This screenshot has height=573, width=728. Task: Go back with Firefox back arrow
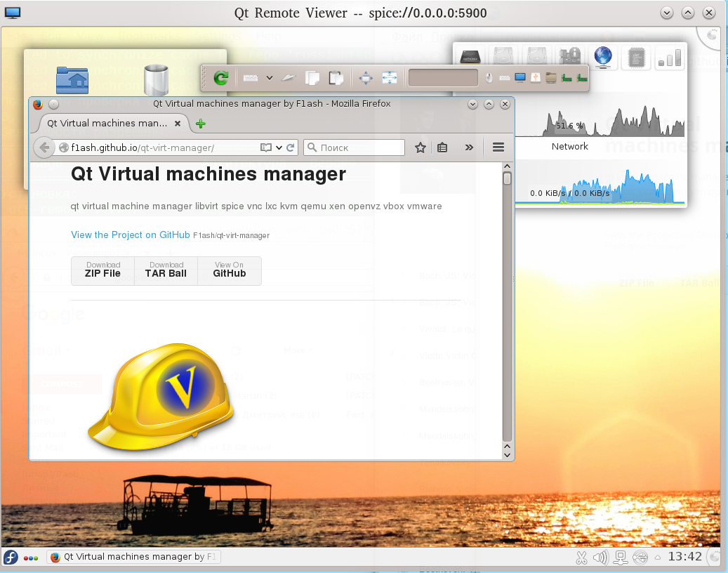coord(44,147)
